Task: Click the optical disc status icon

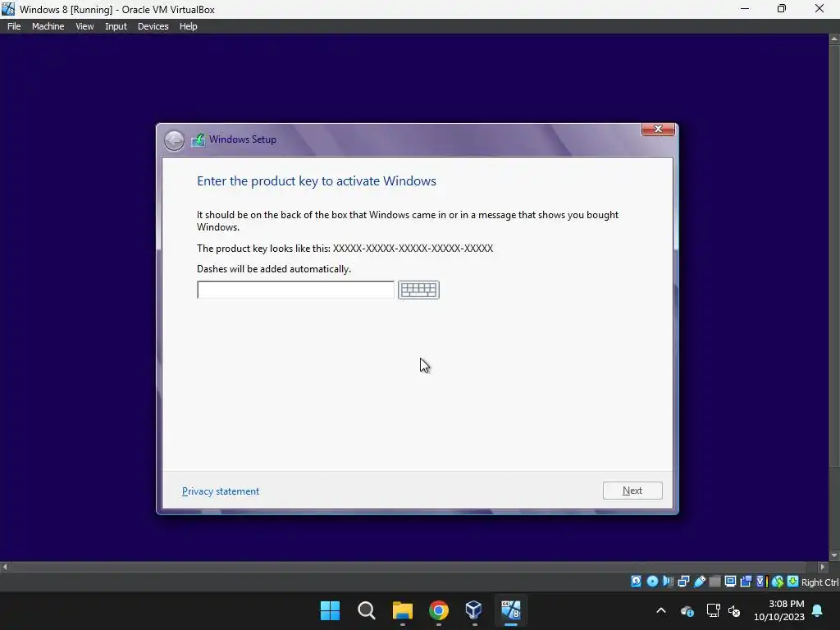Action: pos(652,582)
